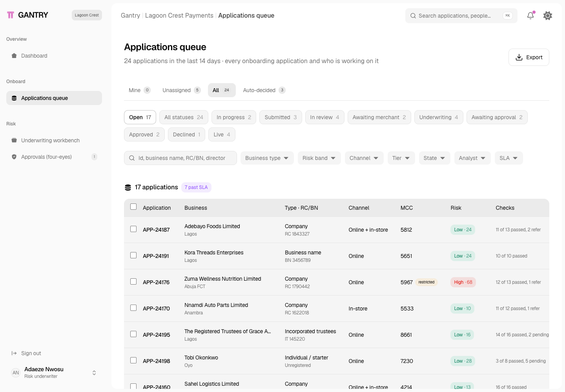
Task: Click Underwriting workbench briefcase icon
Action: click(14, 140)
